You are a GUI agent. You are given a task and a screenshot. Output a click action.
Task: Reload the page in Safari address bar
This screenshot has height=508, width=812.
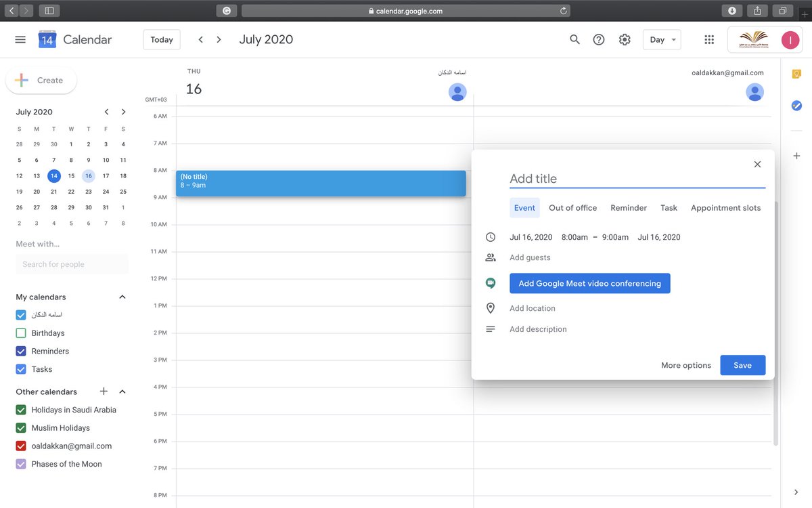point(563,11)
